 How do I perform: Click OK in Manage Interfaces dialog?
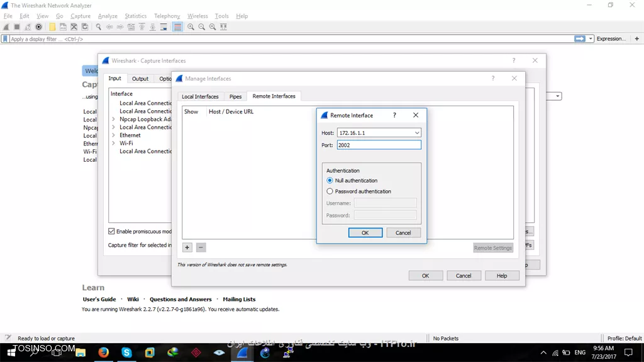[426, 276]
